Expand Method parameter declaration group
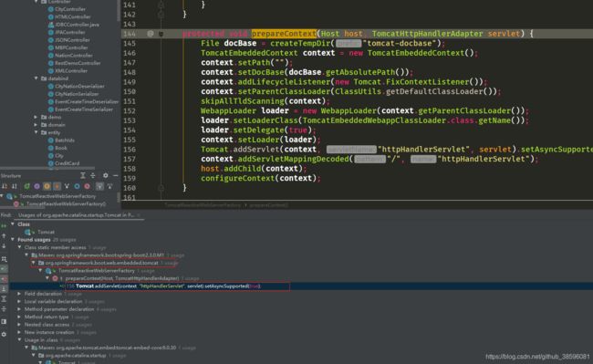Screen dimensions: 593x364 (20, 309)
